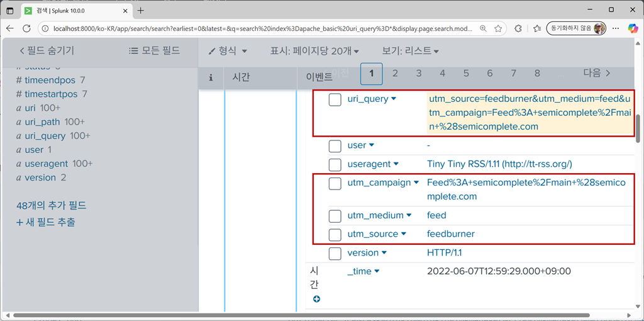Click the browser refresh icon
The image size is (644, 321).
[x=26, y=28]
